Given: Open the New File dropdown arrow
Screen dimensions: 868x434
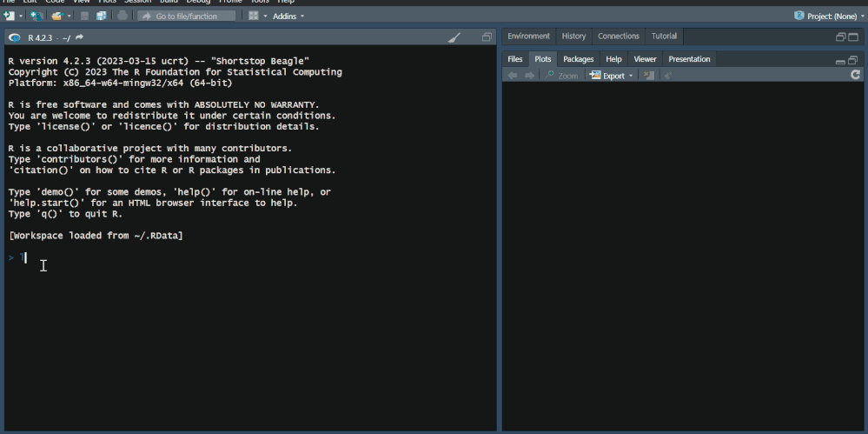Looking at the screenshot, I should (x=21, y=16).
